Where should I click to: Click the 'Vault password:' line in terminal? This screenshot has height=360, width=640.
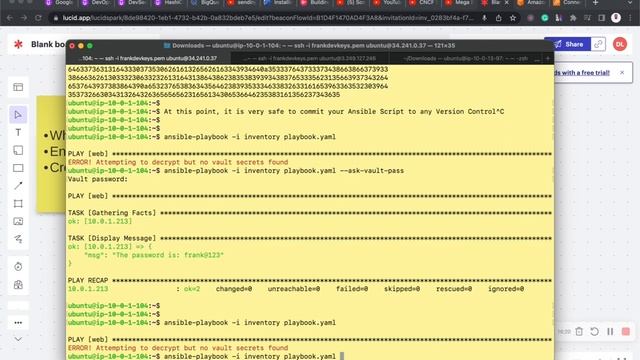(x=98, y=179)
